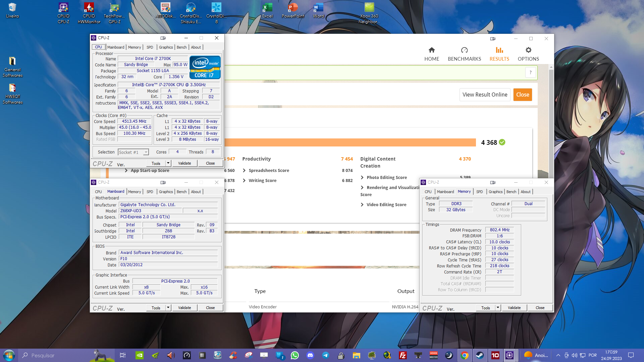The width and height of the screenshot is (644, 362).
Task: Select SPD tab in top CPU-Z window
Action: click(x=150, y=47)
